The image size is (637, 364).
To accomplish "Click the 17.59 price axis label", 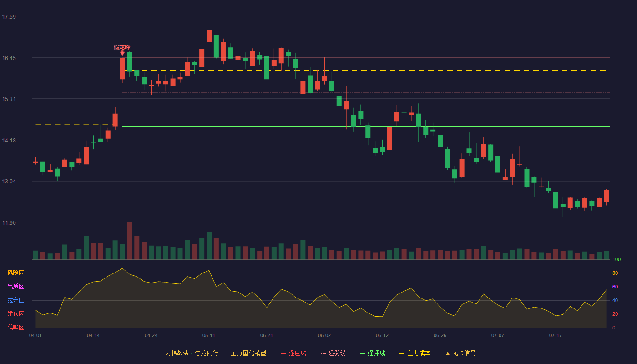I will [x=9, y=17].
